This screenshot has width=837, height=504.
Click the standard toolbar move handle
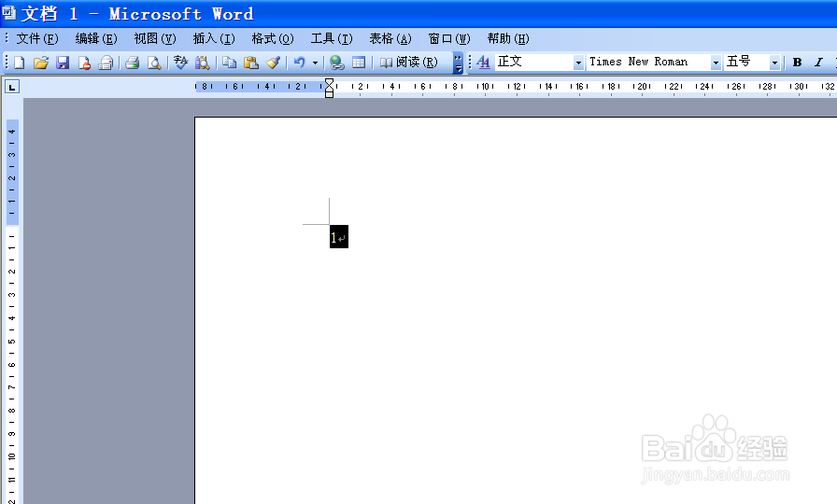(7, 63)
